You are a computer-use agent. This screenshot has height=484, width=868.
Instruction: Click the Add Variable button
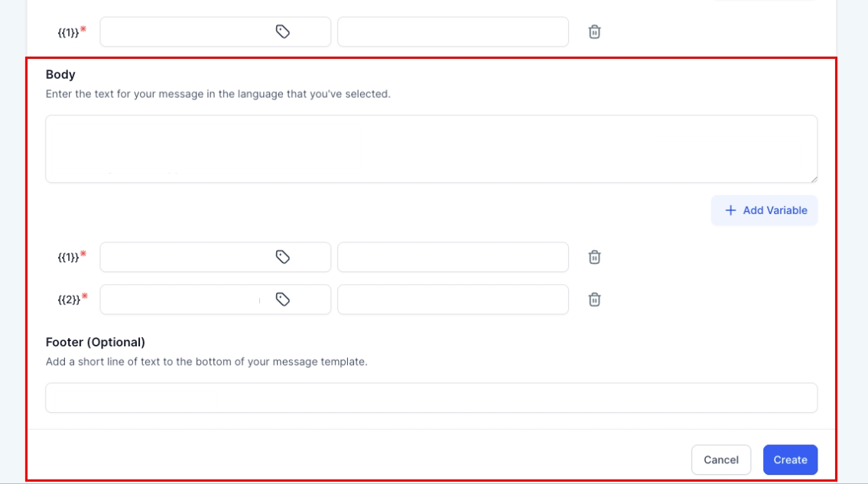[764, 210]
